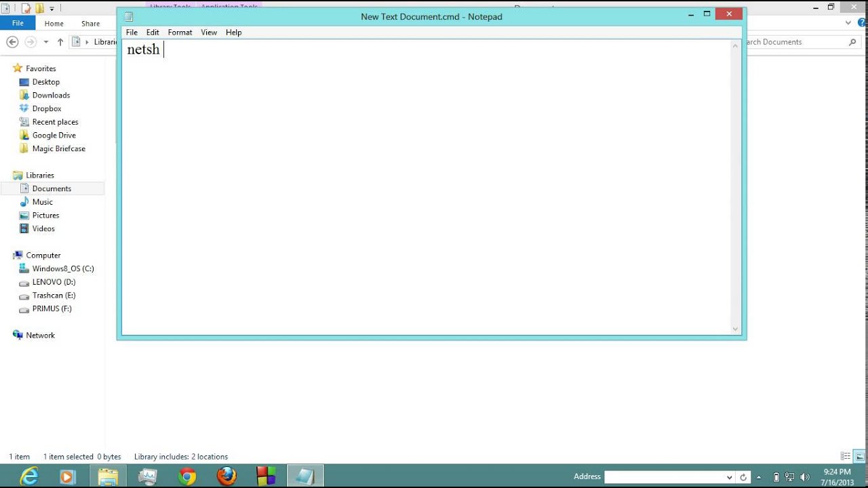Switch Explorer to details view
This screenshot has height=488, width=868.
[x=845, y=457]
